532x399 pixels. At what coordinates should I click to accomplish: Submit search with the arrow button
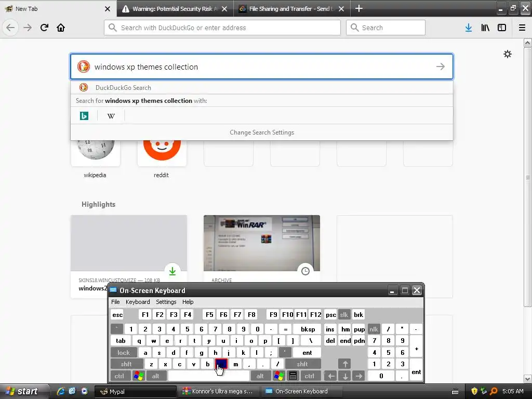tap(441, 66)
